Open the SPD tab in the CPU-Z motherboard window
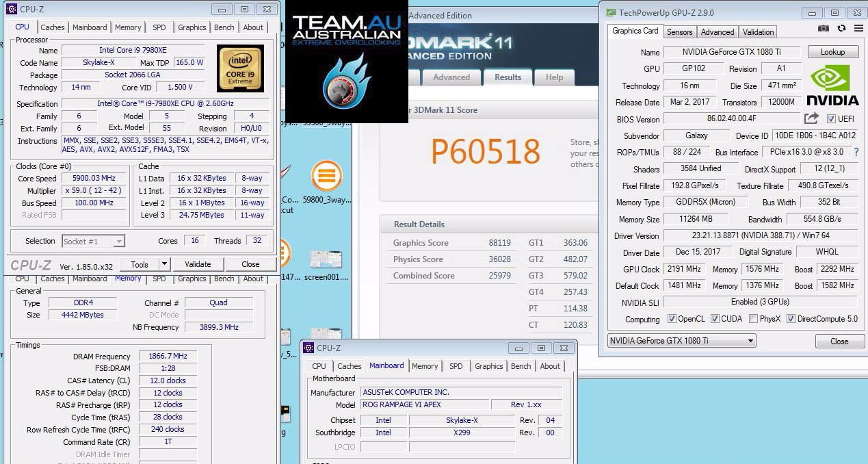Screen dimensions: 868x464 [x=456, y=366]
